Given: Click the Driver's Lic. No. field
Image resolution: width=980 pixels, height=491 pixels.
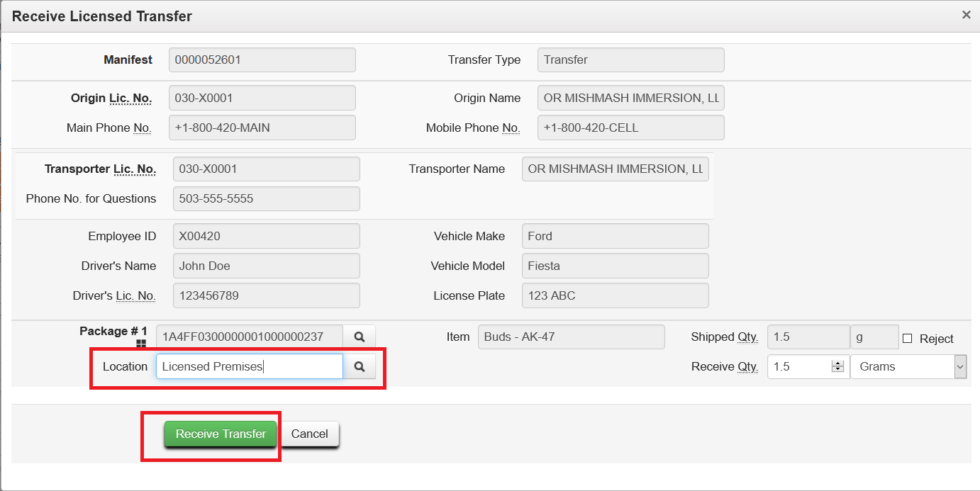Looking at the screenshot, I should (267, 296).
